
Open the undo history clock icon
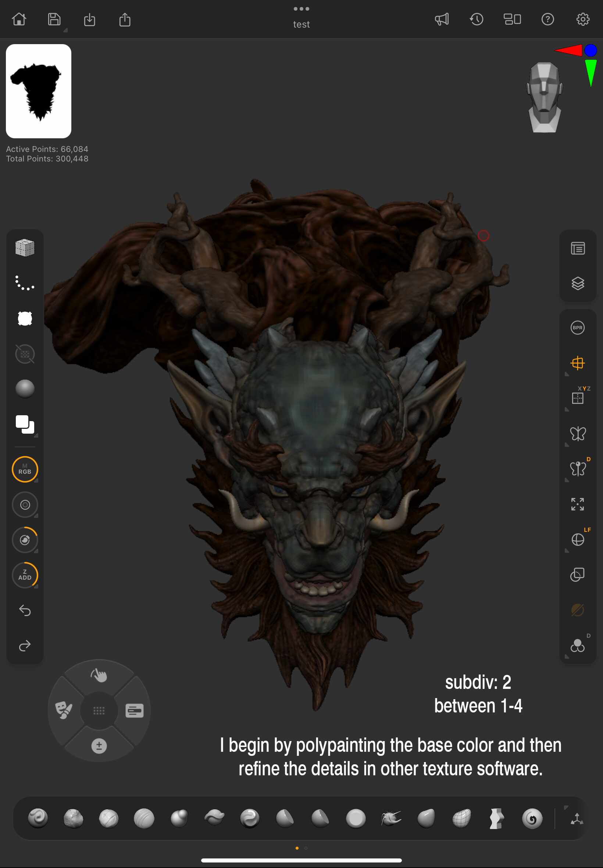477,19
